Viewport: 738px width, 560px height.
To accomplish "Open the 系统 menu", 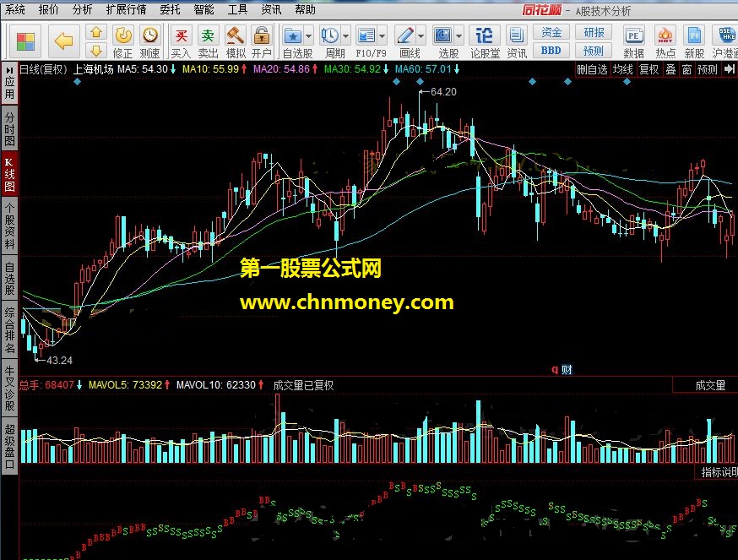I will (x=15, y=9).
